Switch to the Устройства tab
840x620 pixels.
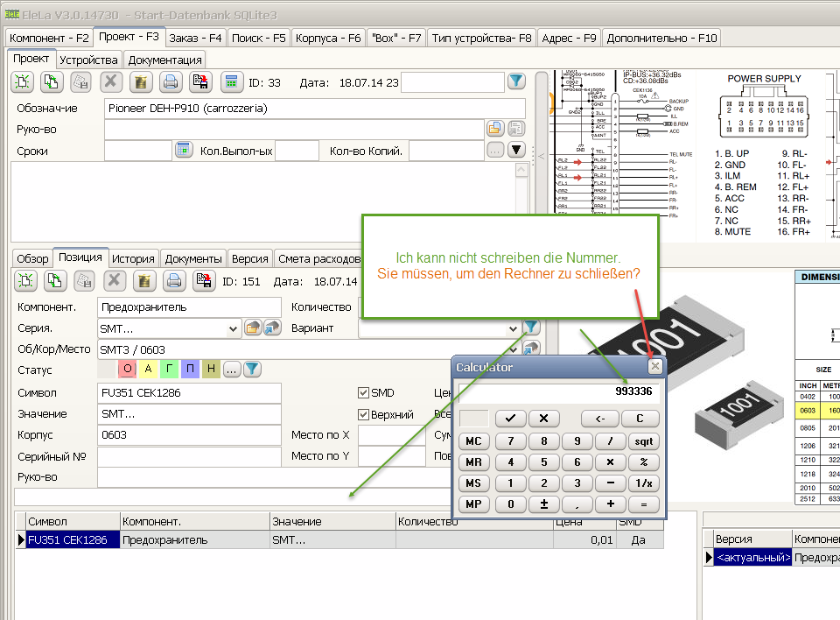tap(88, 60)
